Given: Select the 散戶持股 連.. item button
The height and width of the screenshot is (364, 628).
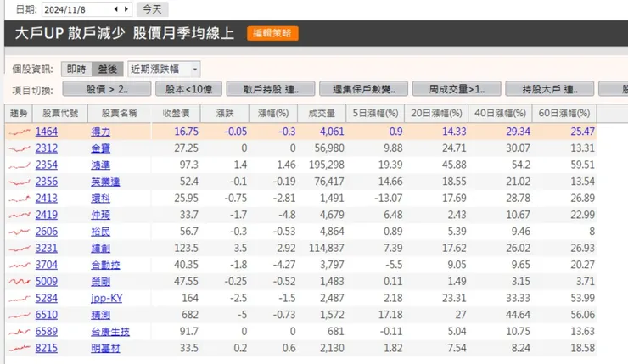Looking at the screenshot, I should click(271, 89).
